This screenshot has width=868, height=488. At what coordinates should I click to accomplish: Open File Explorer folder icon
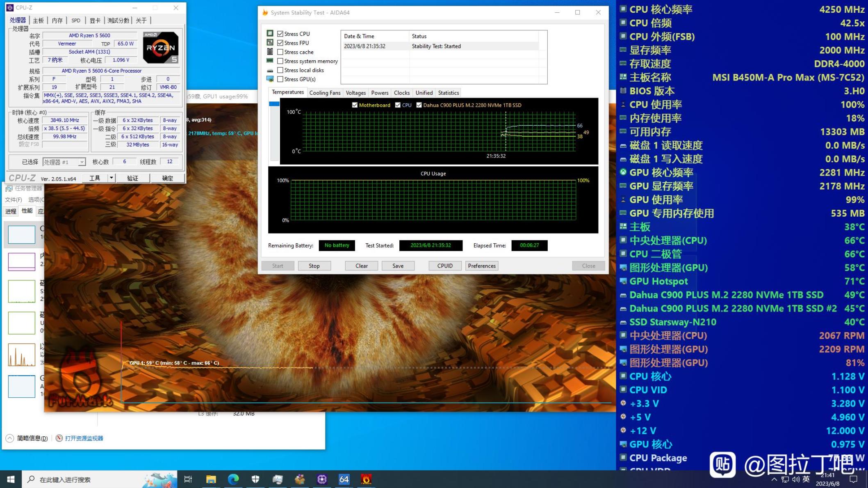coord(211,479)
